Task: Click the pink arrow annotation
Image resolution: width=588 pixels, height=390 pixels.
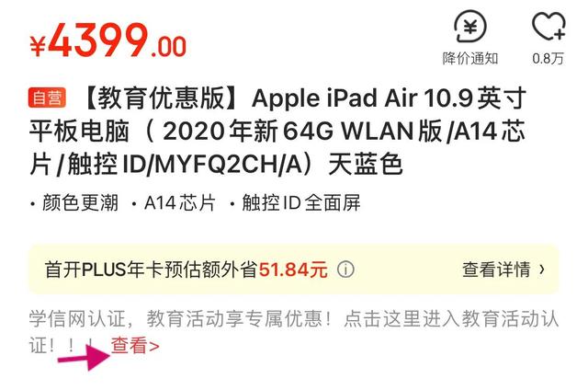Action: tap(84, 357)
